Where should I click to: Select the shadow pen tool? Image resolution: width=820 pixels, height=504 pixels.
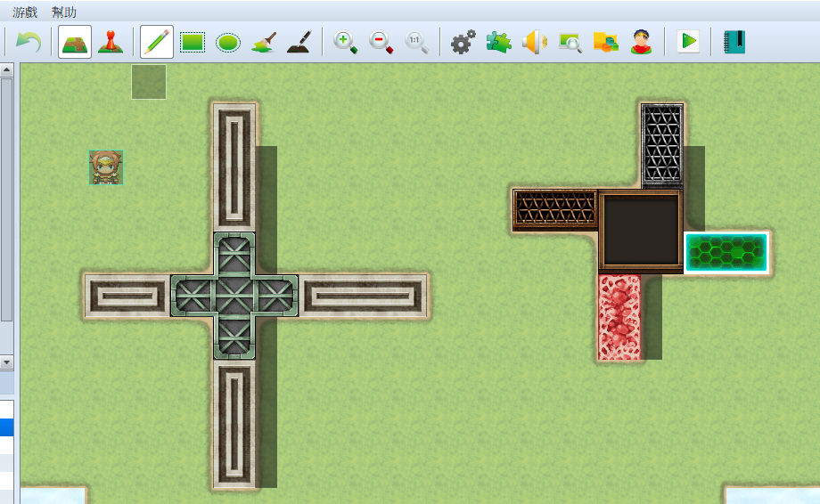(x=299, y=42)
